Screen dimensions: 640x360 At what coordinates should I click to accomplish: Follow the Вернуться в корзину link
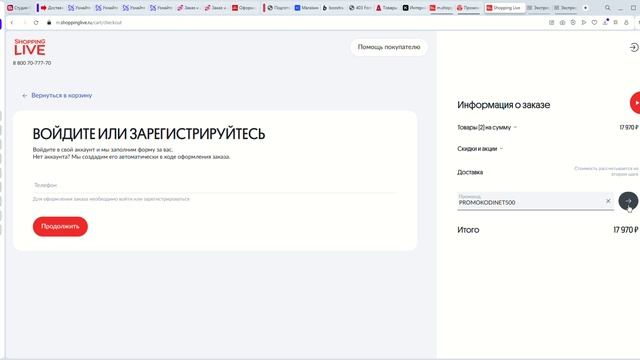coord(62,96)
